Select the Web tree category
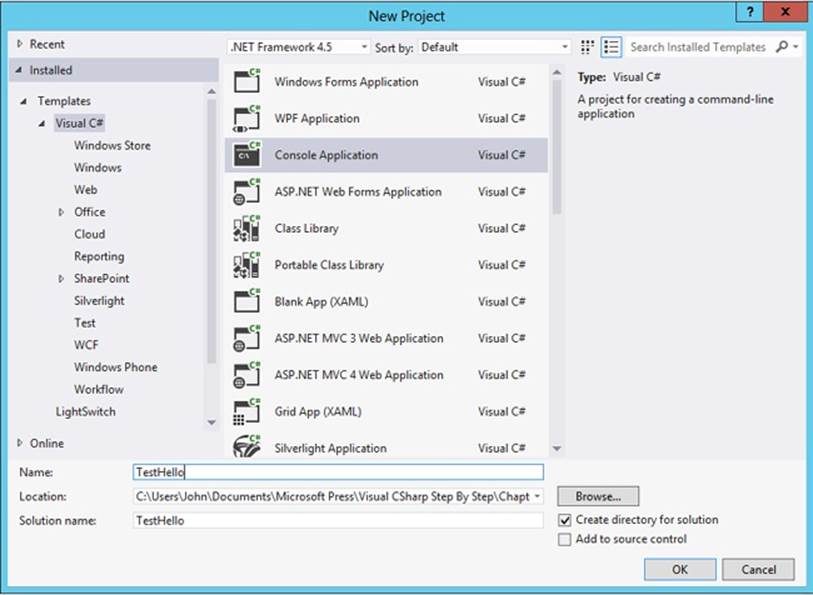The width and height of the screenshot is (813, 595). [86, 190]
